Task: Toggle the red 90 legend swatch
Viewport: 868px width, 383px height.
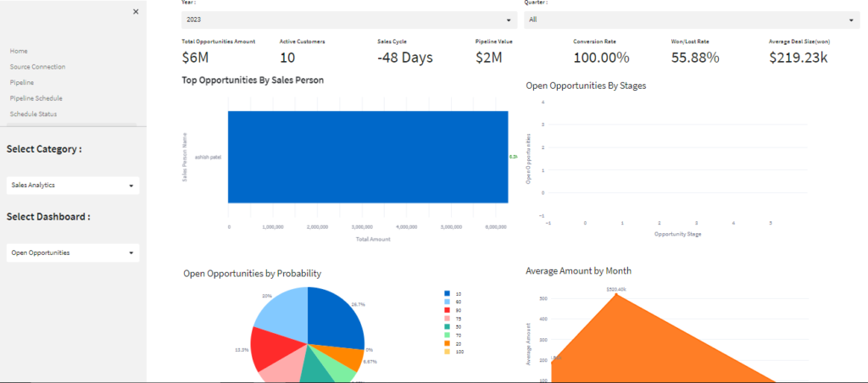Action: tap(448, 310)
